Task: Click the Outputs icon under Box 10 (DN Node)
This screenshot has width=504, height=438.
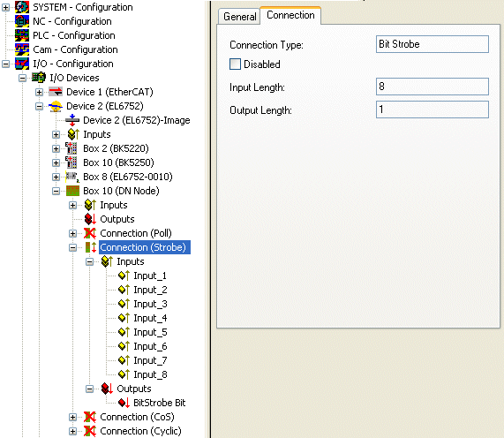Action: coord(90,219)
